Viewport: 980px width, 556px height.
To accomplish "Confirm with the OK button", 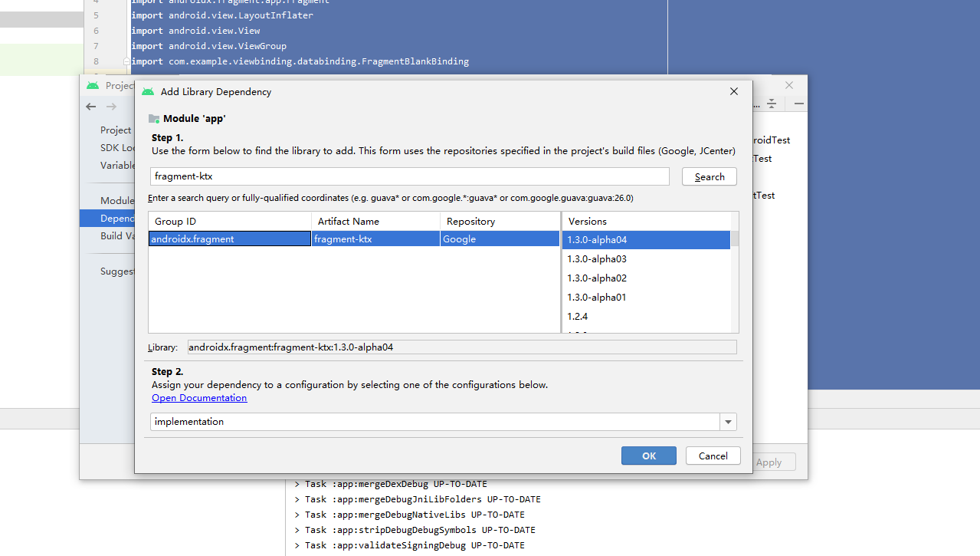I will coord(649,456).
